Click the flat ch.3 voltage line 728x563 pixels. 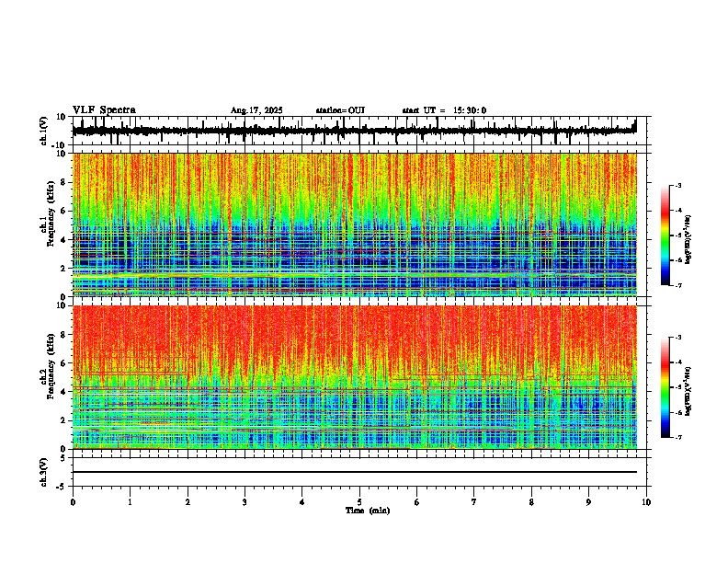(x=355, y=472)
